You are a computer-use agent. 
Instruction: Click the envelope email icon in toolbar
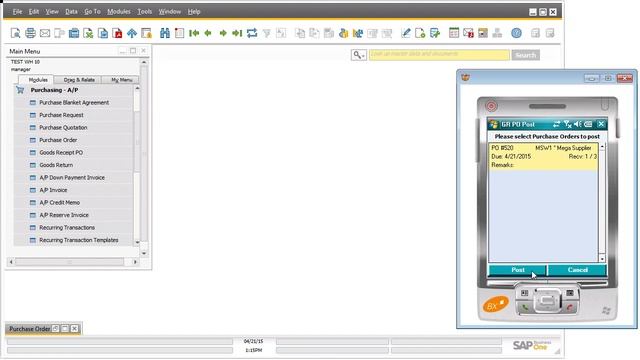pyautogui.click(x=45, y=33)
